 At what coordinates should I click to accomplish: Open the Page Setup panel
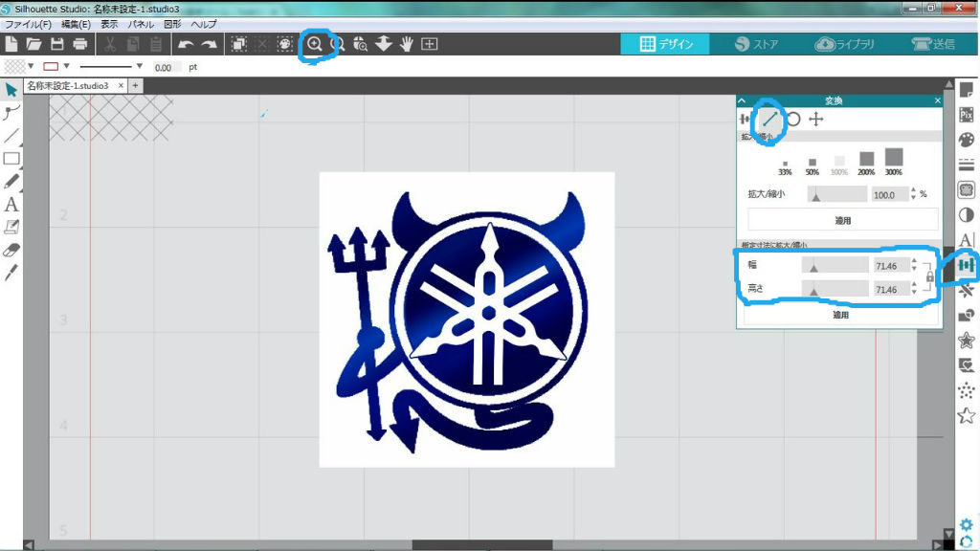click(x=967, y=90)
